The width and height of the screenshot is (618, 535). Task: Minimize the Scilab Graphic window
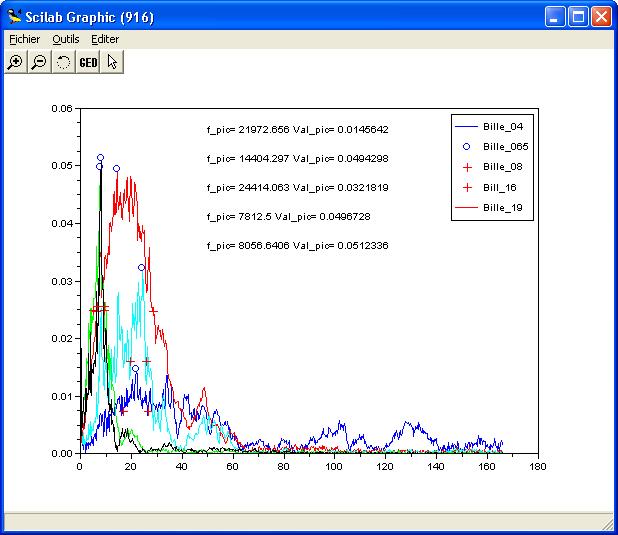point(555,17)
